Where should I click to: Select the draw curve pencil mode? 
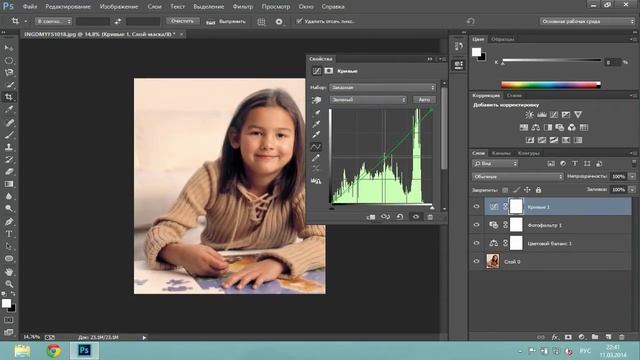click(x=316, y=158)
